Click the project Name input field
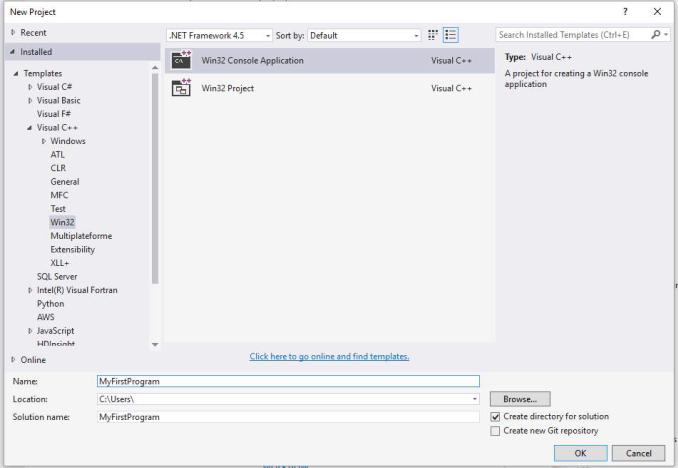678x468 pixels. pyautogui.click(x=288, y=381)
